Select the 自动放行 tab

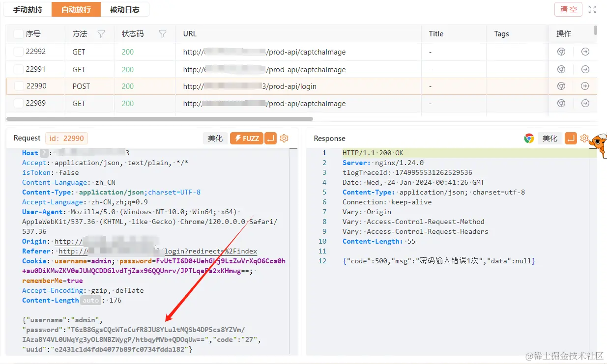tap(76, 9)
